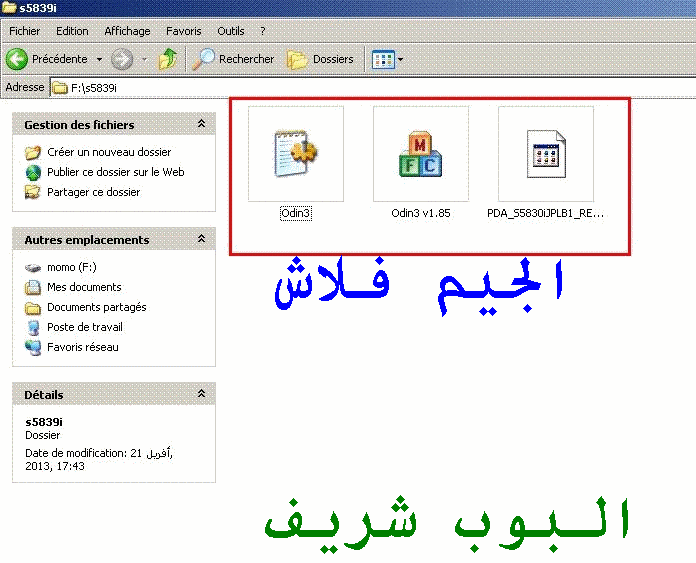
Task: Click the Documents partagés folder icon
Action: 33,307
